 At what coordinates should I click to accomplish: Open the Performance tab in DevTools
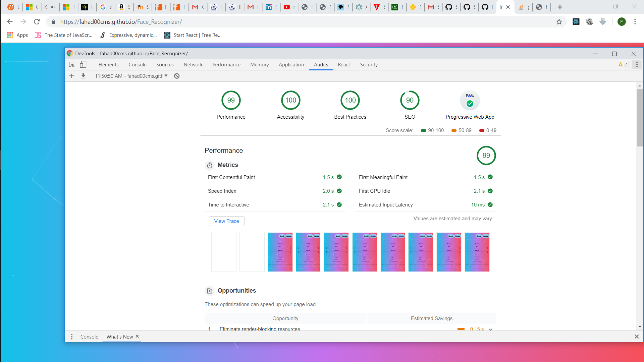click(226, 65)
